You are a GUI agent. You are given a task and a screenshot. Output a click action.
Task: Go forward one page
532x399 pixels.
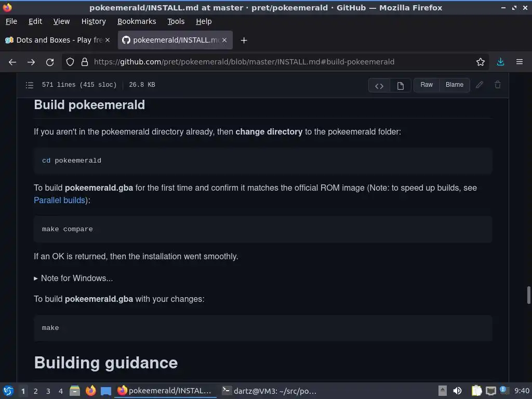pyautogui.click(x=31, y=62)
